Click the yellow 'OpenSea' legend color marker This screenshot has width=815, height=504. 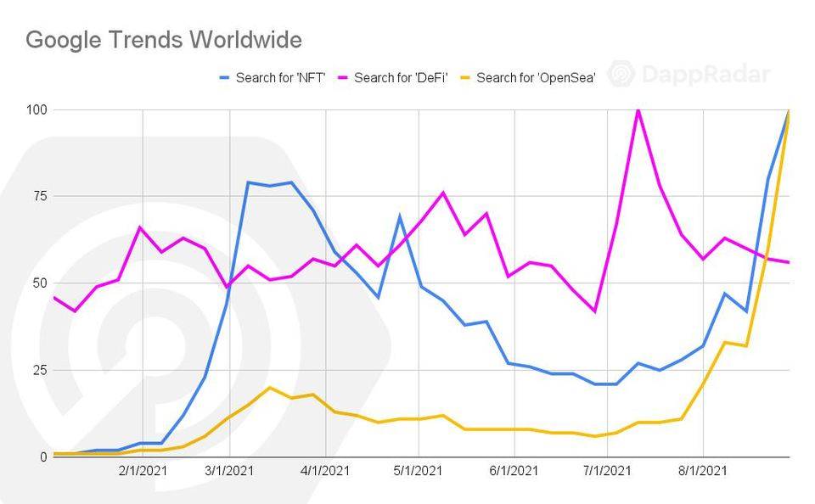[x=464, y=78]
